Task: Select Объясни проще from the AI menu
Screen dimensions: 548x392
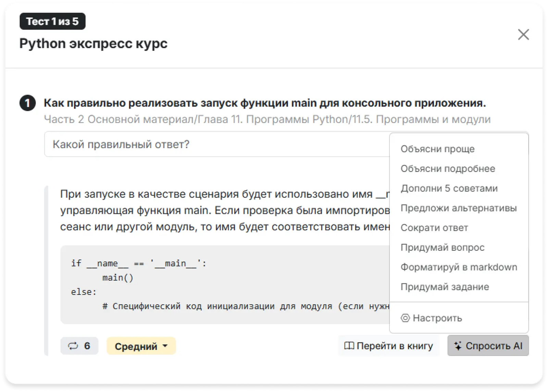Action: (437, 149)
